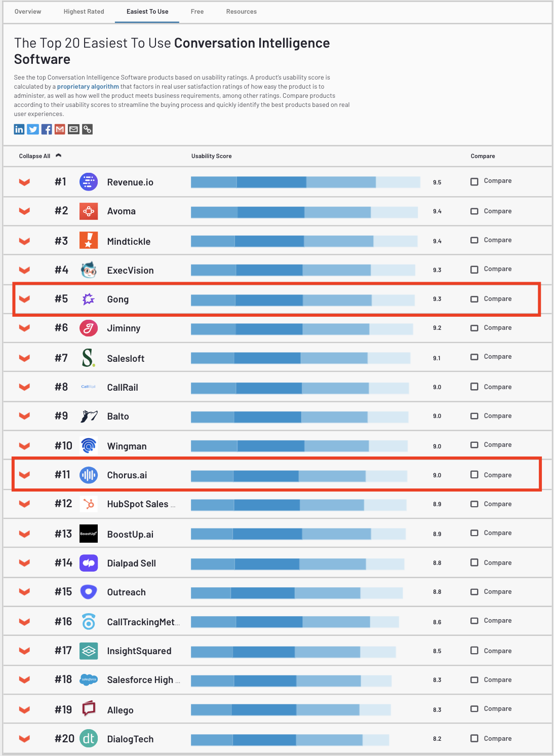Image resolution: width=554 pixels, height=756 pixels.
Task: Toggle the Wingman row expander chevron
Action: (x=24, y=446)
